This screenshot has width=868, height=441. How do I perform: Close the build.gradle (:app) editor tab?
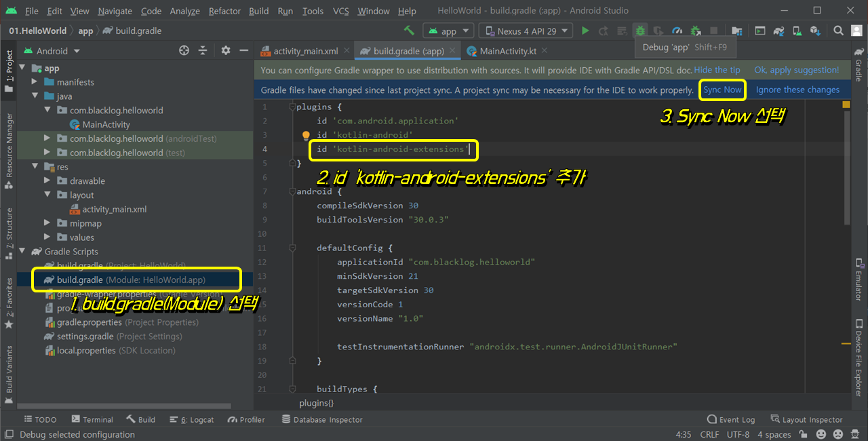click(x=453, y=51)
